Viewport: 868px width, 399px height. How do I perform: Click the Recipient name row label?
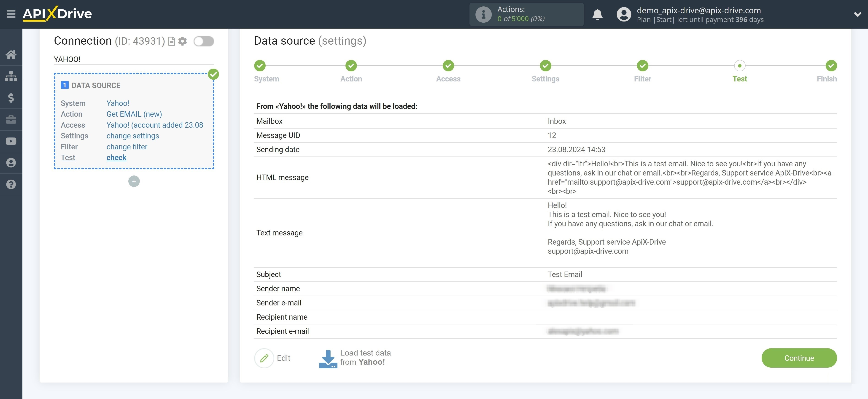282,317
